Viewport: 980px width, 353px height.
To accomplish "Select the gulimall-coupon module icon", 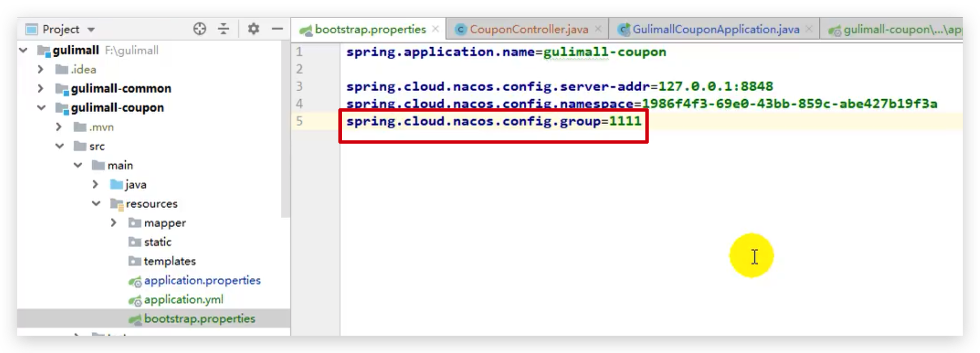I will pos(62,108).
